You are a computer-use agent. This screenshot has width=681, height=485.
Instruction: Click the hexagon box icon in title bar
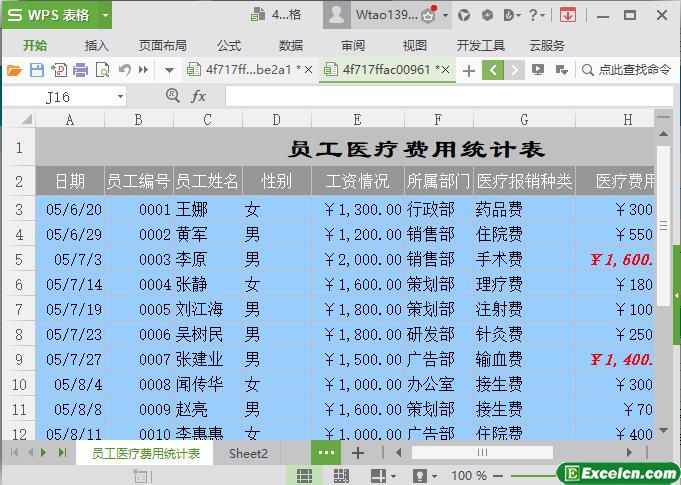click(487, 15)
